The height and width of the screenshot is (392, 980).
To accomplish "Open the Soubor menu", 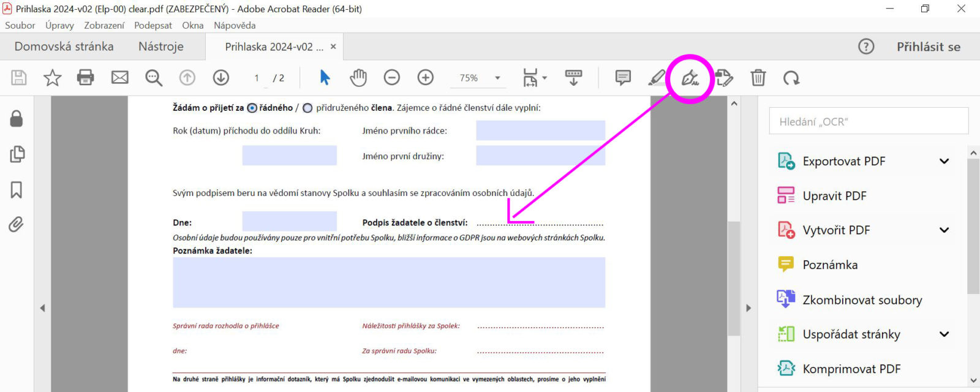I will point(20,25).
